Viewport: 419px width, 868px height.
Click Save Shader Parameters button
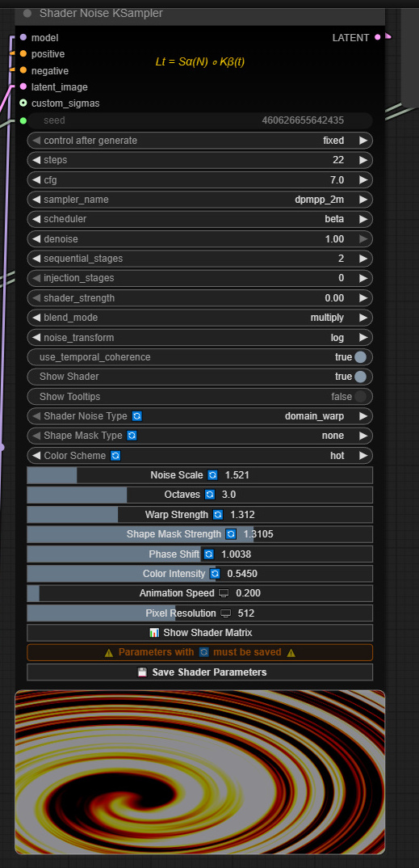[x=199, y=672]
